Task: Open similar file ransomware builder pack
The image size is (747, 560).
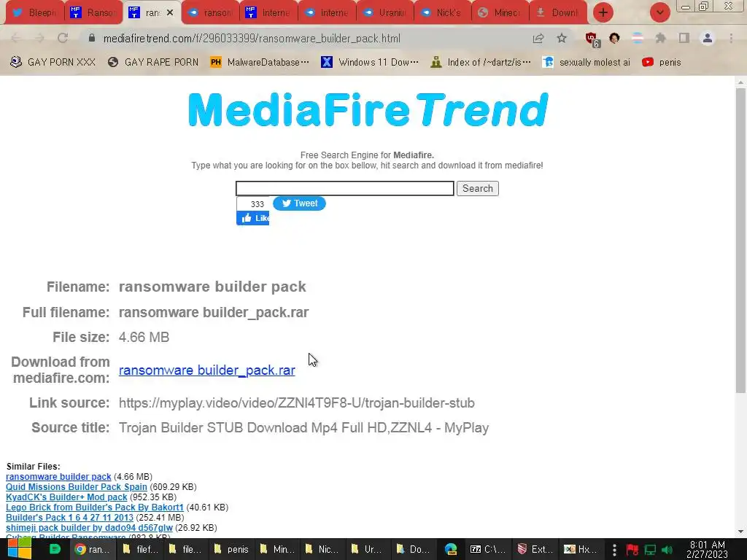Action: pyautogui.click(x=58, y=477)
